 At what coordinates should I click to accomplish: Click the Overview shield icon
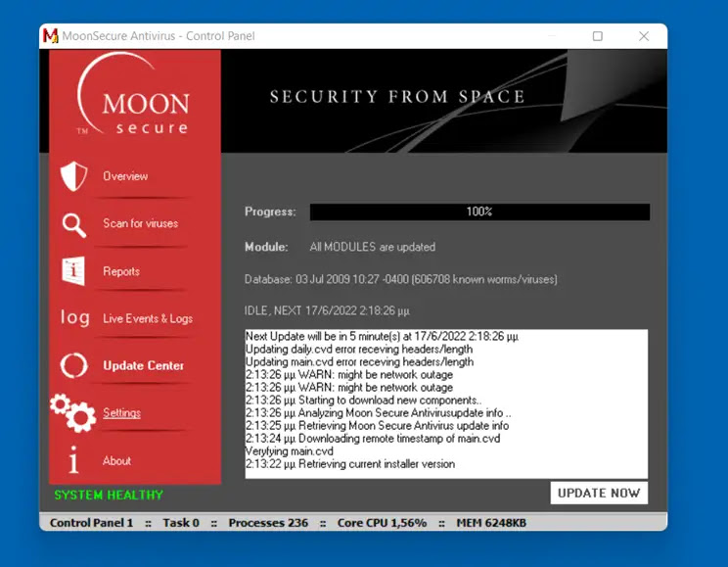click(73, 176)
